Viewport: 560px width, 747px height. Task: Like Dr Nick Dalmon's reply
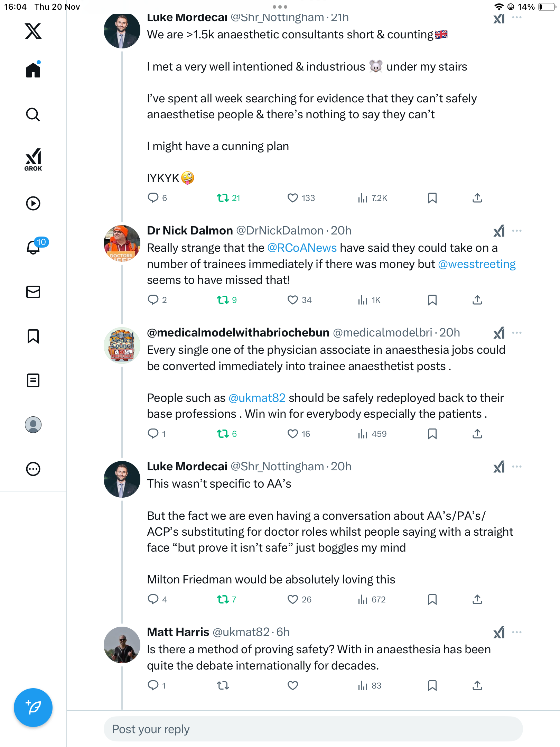tap(293, 300)
